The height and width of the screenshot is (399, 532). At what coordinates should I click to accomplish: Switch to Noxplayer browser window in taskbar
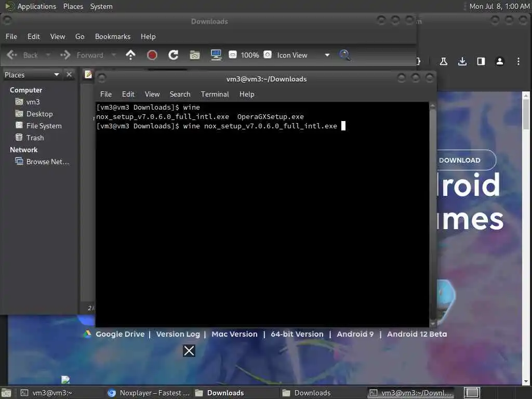149,393
